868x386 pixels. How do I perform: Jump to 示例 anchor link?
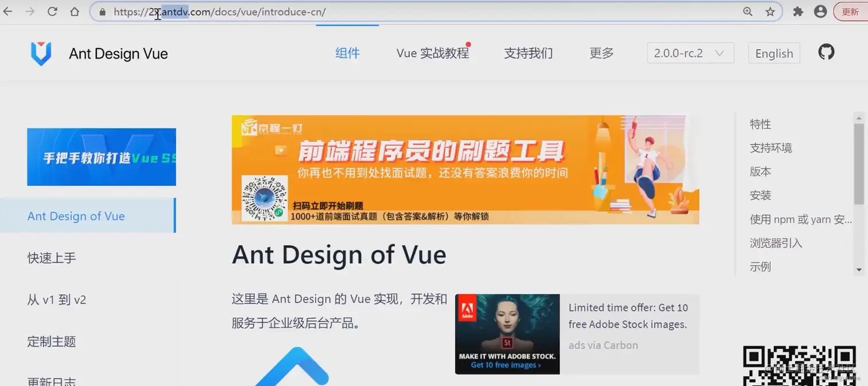click(760, 267)
